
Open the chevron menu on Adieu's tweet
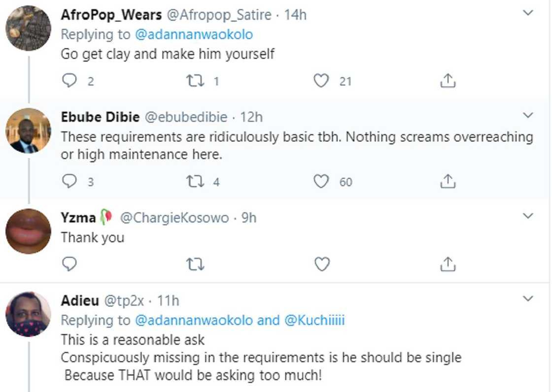click(x=528, y=299)
